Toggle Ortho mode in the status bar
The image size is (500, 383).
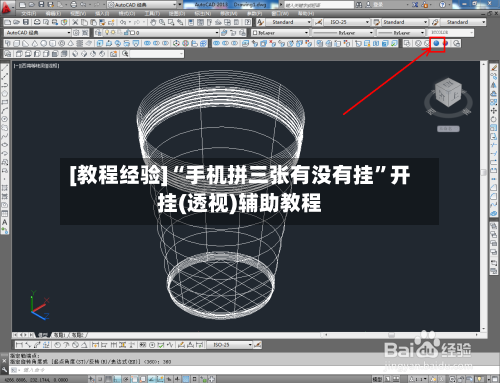117,379
